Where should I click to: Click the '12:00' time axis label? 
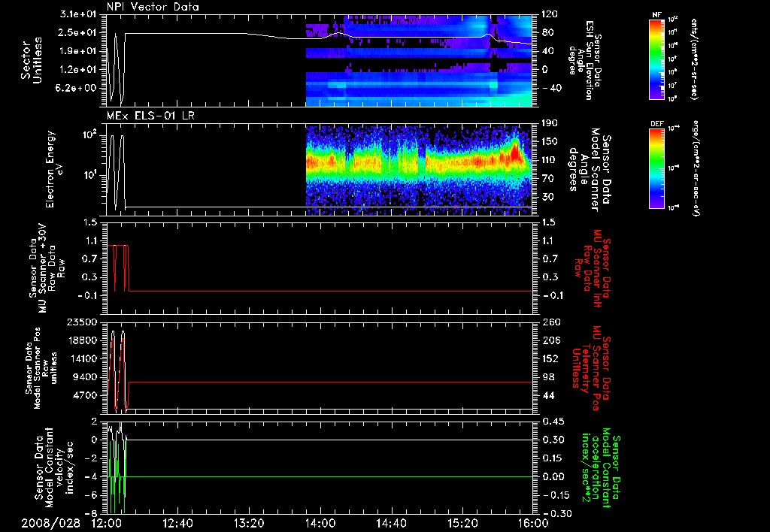(x=107, y=523)
